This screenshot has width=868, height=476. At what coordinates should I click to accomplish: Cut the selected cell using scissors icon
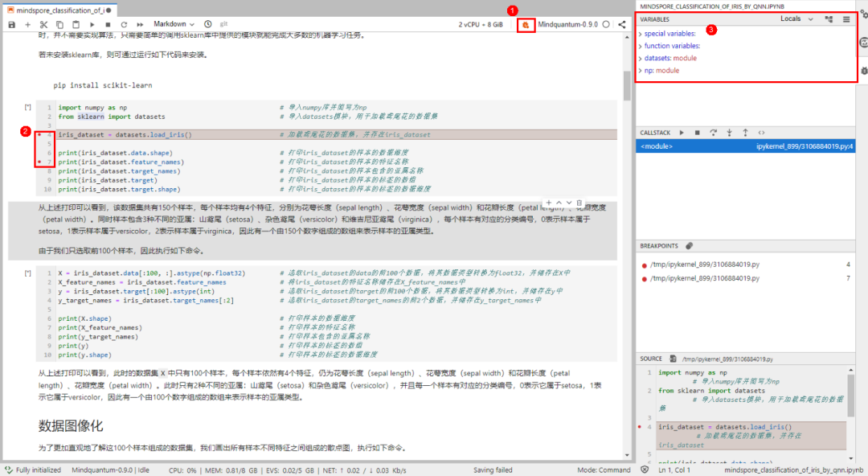point(43,25)
